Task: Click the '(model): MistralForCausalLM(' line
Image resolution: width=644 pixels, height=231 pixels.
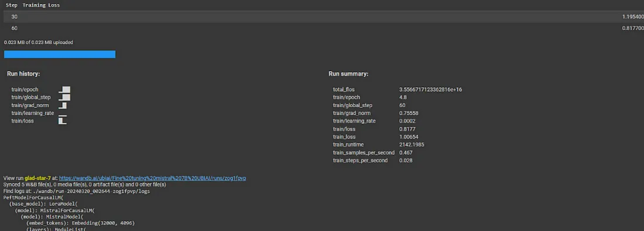Action: click(55, 210)
